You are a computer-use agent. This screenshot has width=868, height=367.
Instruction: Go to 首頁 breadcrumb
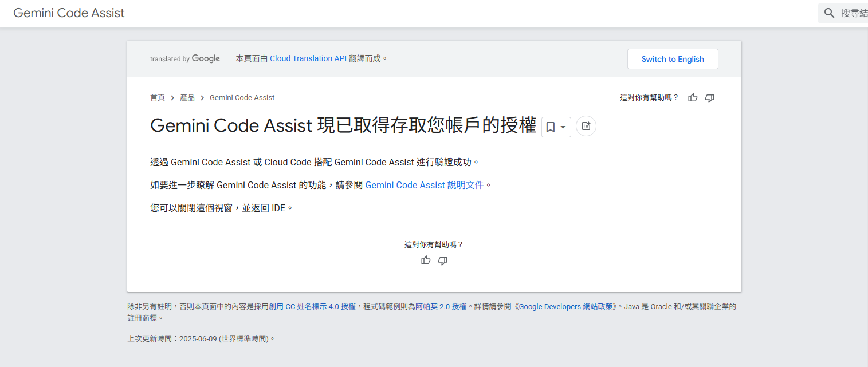(x=158, y=98)
